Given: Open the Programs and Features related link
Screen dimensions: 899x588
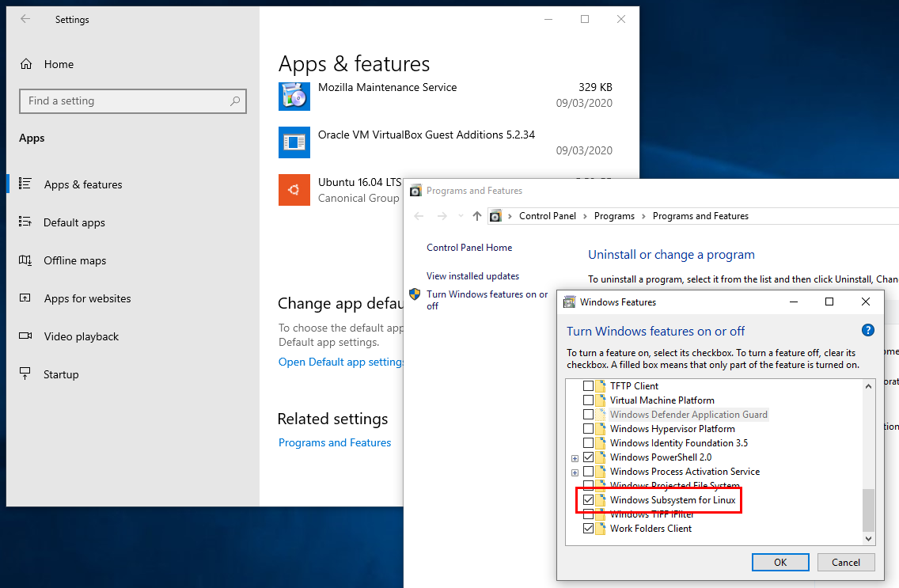Looking at the screenshot, I should [x=335, y=442].
